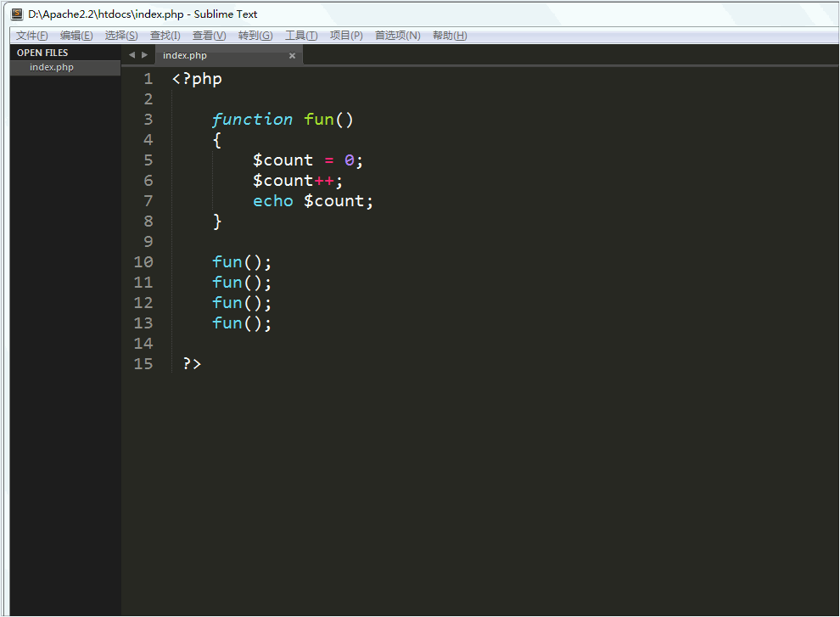840x617 pixels.
Task: Go to next tab with right arrow
Action: point(144,54)
